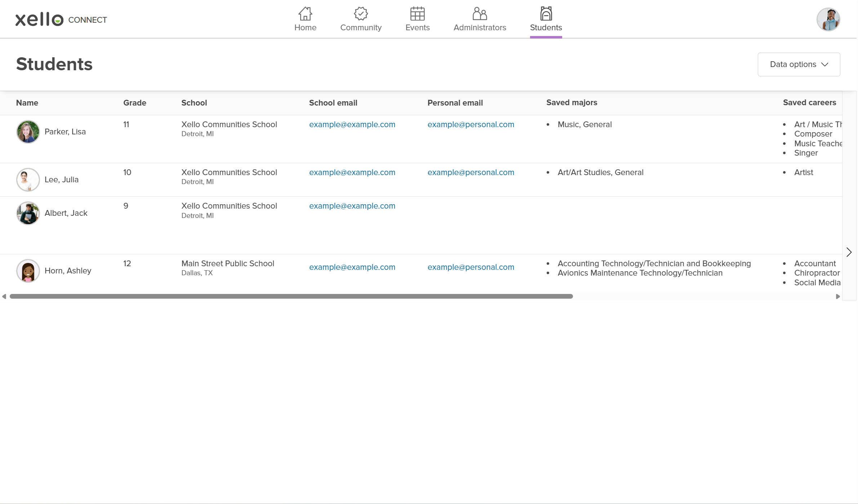Open Ashley Horn's personal email link
The height and width of the screenshot is (504, 858).
point(471,267)
